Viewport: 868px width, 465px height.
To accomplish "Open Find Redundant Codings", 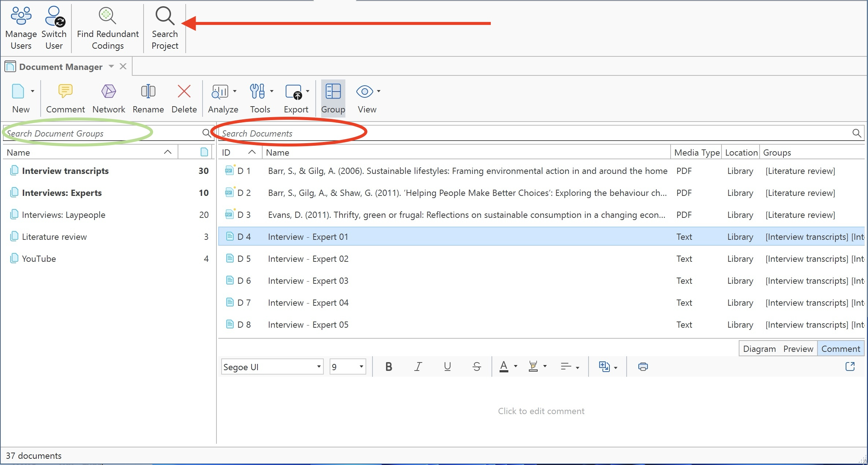I will pyautogui.click(x=107, y=26).
